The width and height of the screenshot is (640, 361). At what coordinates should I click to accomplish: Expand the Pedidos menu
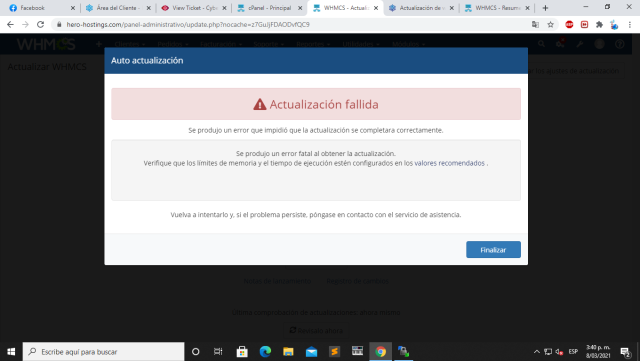pyautogui.click(x=173, y=44)
